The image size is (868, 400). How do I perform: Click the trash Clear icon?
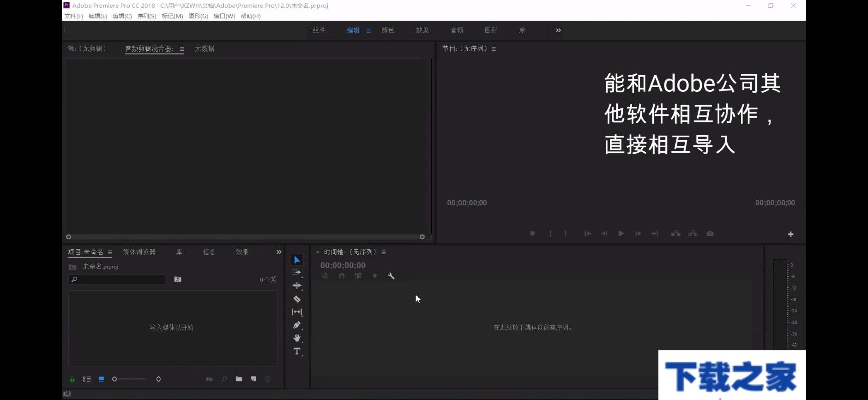click(x=268, y=379)
